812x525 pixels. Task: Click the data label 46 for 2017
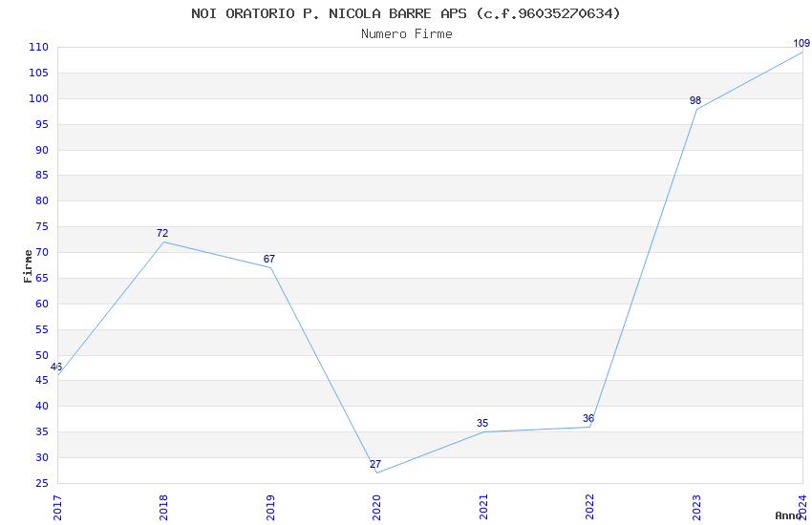pyautogui.click(x=56, y=367)
